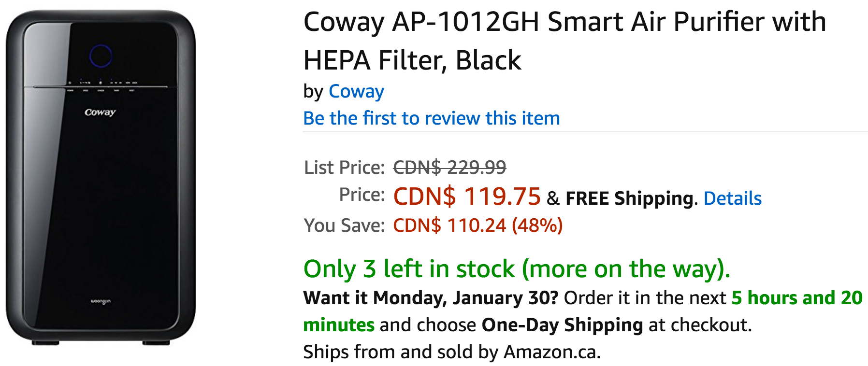
Task: Click the Coway logo on the purifier body
Action: (100, 112)
